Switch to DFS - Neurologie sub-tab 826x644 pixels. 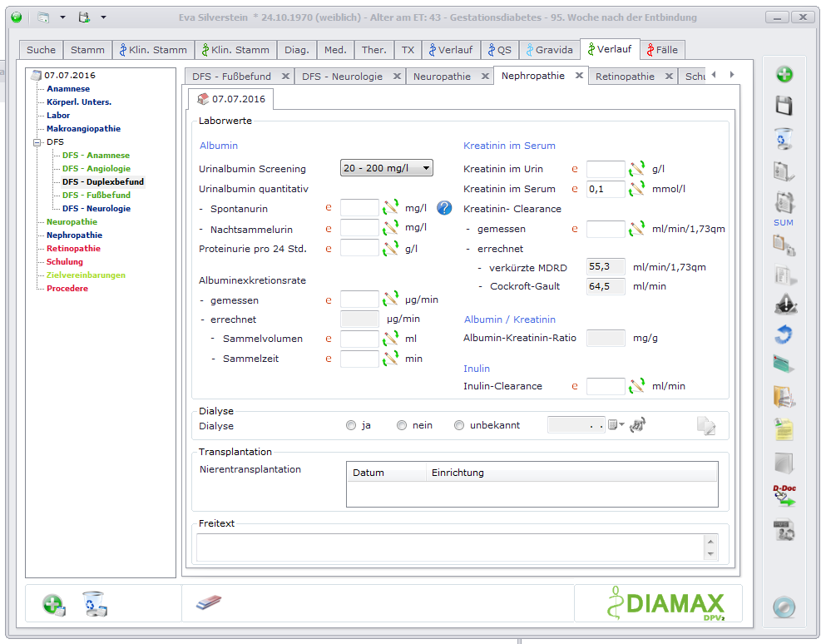coord(342,77)
